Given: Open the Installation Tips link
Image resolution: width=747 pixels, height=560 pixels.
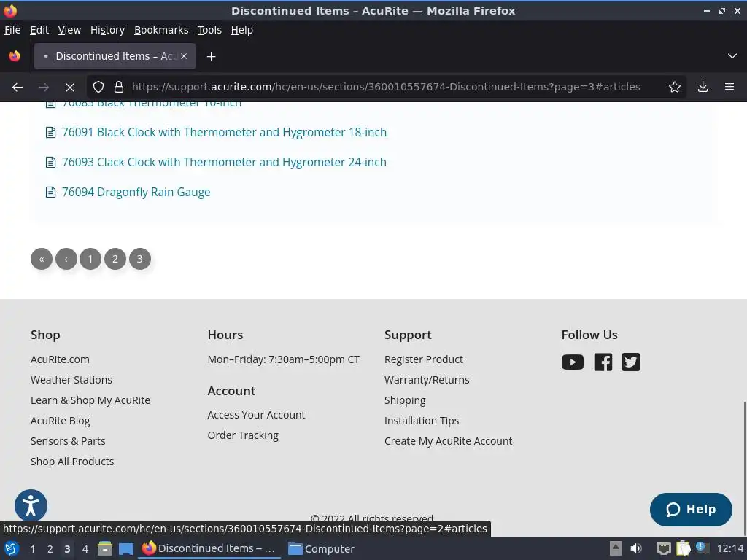Looking at the screenshot, I should click(422, 421).
